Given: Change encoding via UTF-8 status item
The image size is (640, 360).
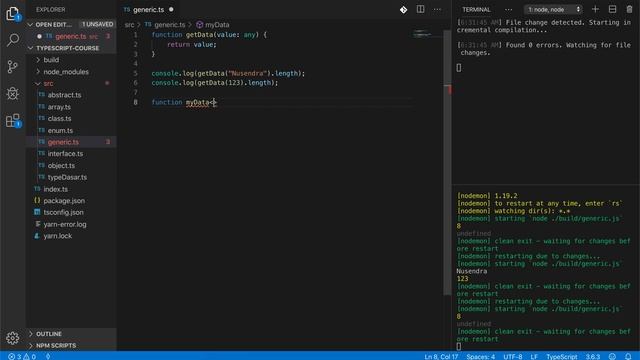Looking at the screenshot, I should coord(513,356).
